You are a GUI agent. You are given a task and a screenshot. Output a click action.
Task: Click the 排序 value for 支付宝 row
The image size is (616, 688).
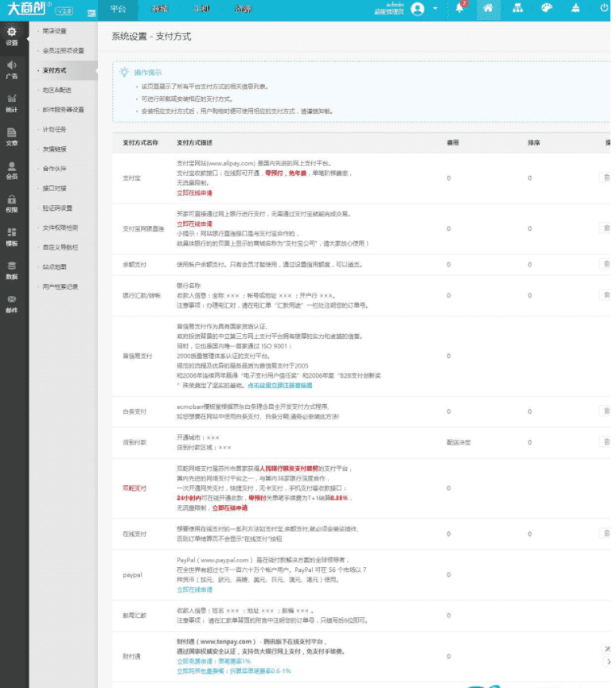(x=529, y=178)
